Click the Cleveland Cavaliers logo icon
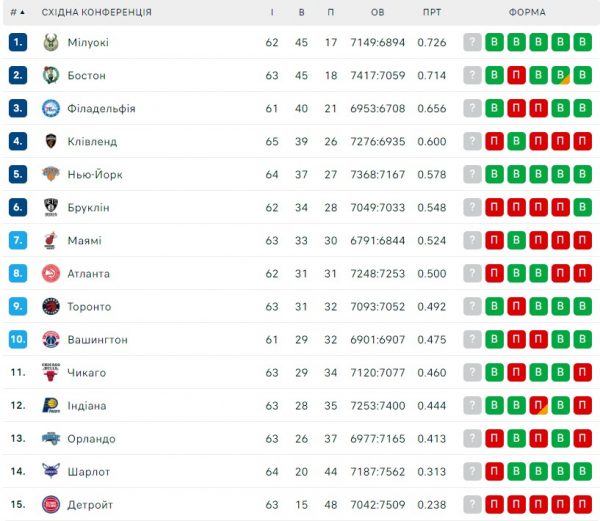Image resolution: width=600 pixels, height=521 pixels. (x=51, y=141)
